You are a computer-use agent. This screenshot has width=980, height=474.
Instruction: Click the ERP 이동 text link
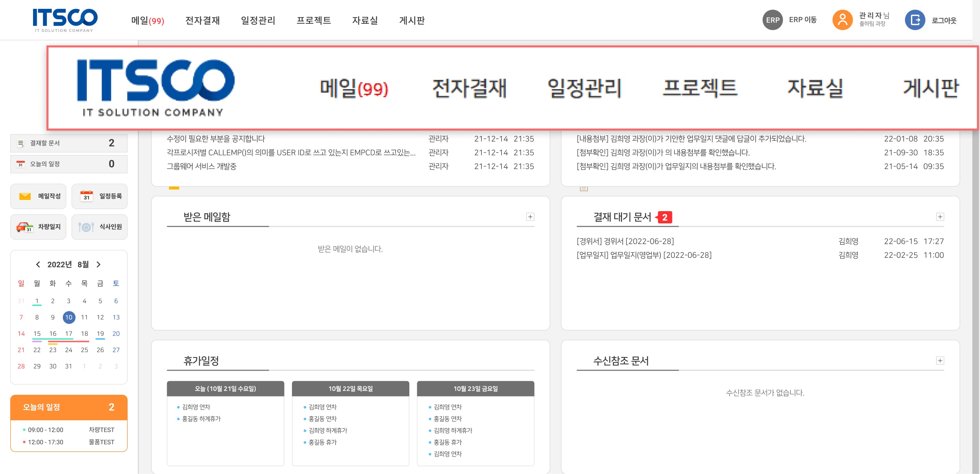[x=803, y=20]
